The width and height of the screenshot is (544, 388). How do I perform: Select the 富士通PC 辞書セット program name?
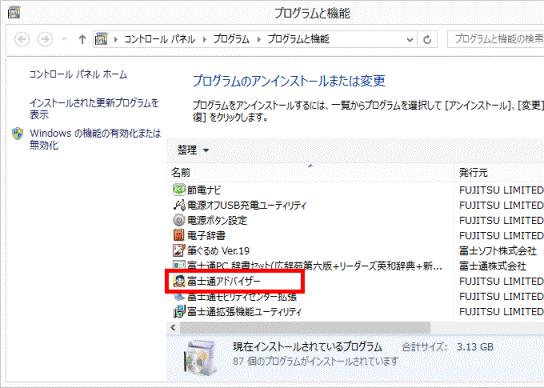click(315, 266)
